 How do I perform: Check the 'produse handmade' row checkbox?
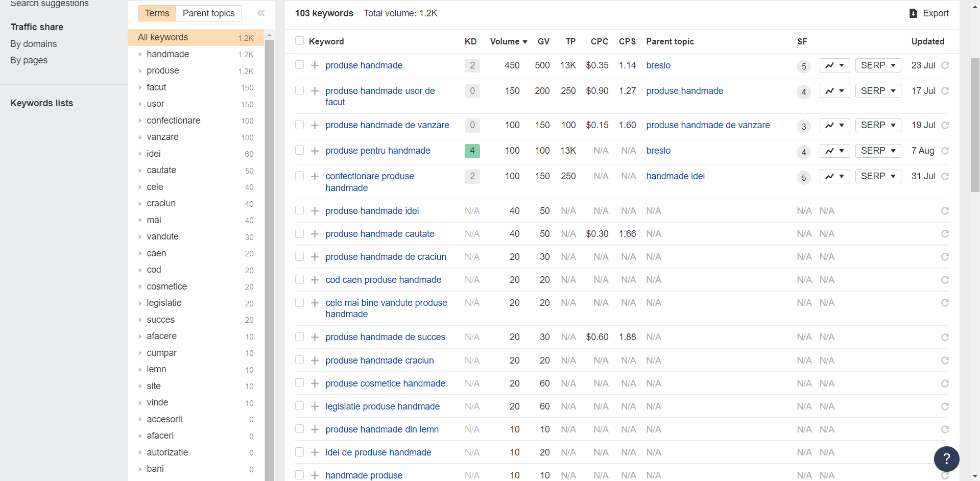(x=299, y=65)
